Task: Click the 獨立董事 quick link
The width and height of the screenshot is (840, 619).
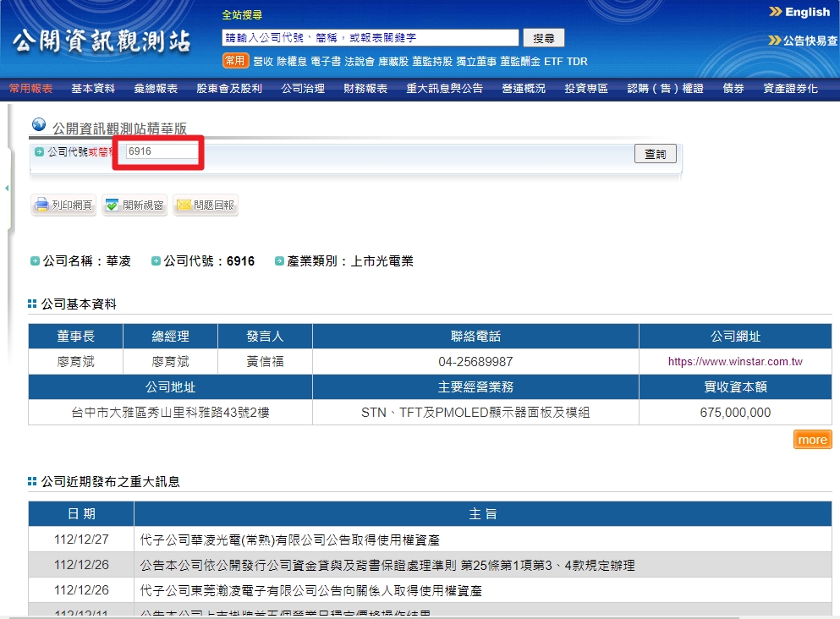Action: [476, 61]
